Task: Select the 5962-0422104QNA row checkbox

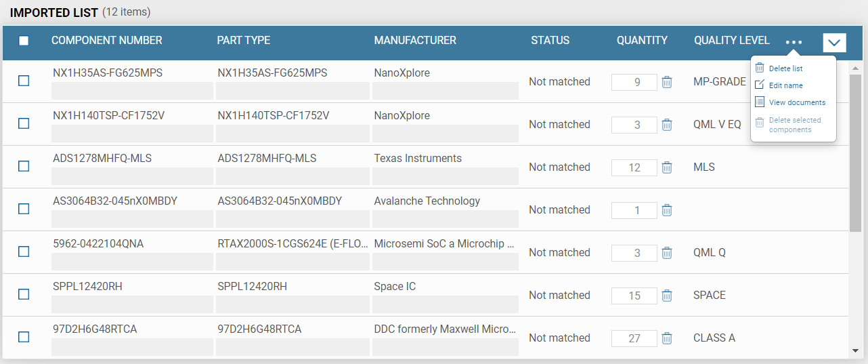Action: [24, 251]
